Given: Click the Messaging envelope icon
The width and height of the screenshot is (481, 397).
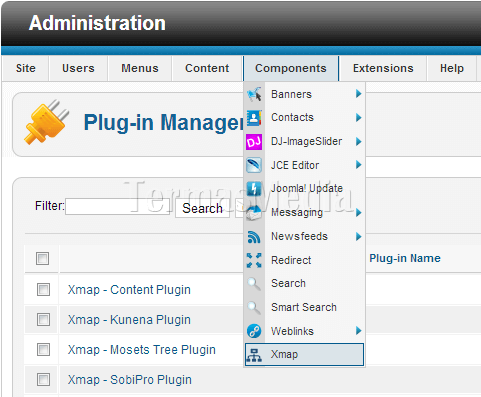Looking at the screenshot, I should pyautogui.click(x=254, y=213).
